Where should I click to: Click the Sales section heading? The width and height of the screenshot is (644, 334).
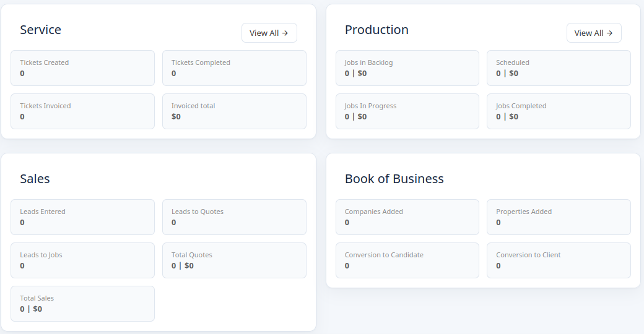(35, 179)
